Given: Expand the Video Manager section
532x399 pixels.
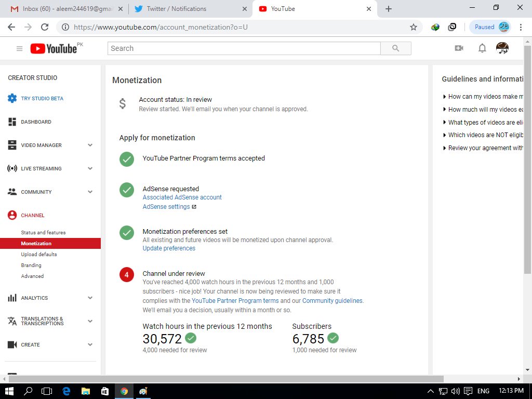Looking at the screenshot, I should click(x=90, y=145).
